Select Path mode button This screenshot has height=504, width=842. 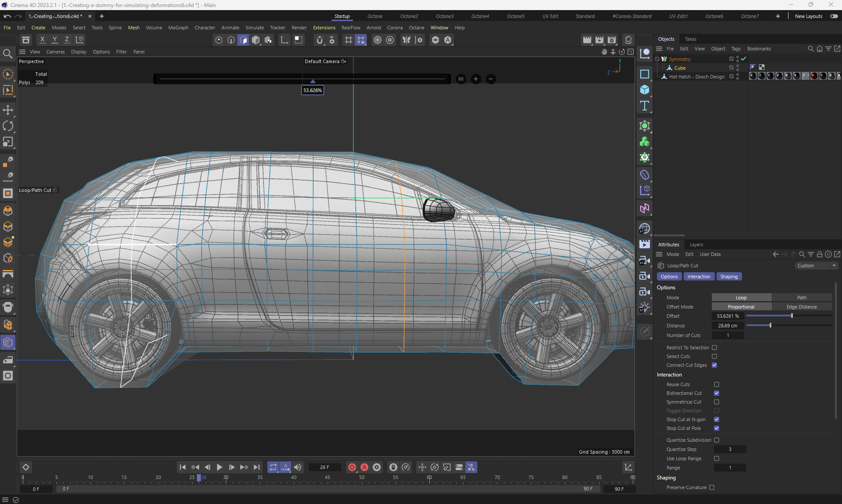(802, 298)
